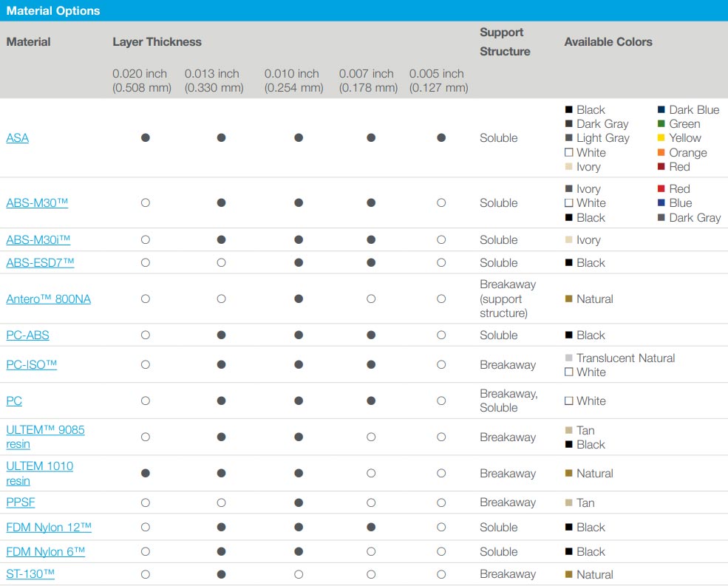The height and width of the screenshot is (586, 728).
Task: Open the ASA material link
Action: coord(17,138)
